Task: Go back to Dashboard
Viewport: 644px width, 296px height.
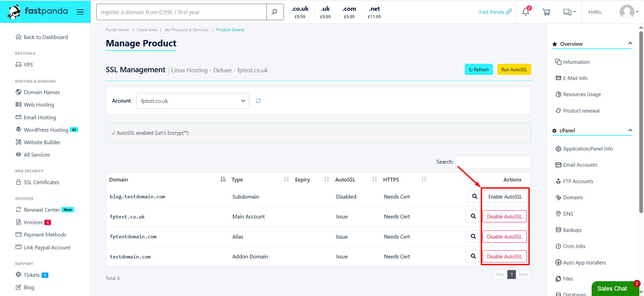Action: 42,37
